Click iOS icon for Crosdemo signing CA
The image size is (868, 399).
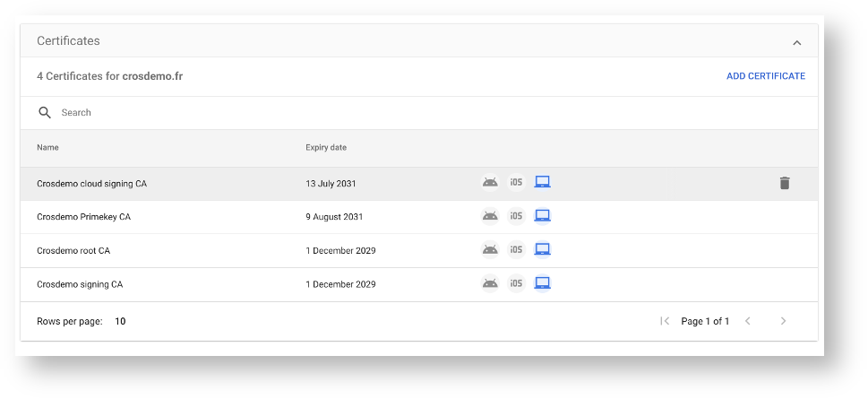516,284
